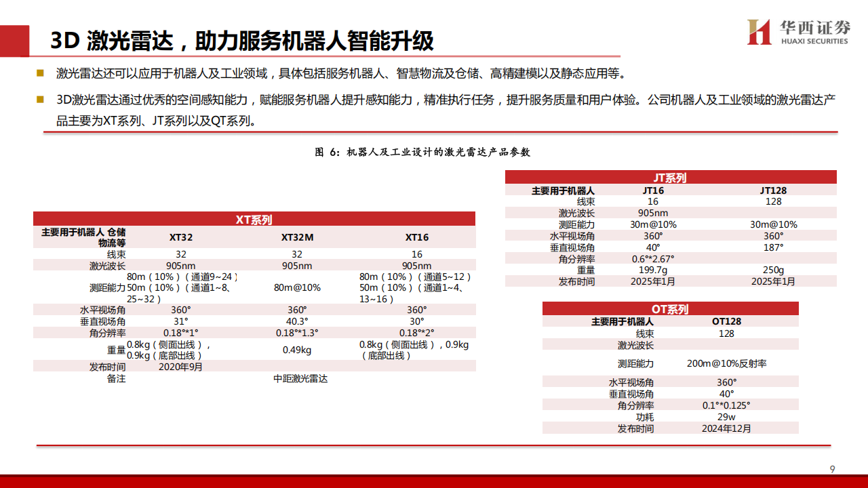Select the 'XT32M' column heading
This screenshot has height=488, width=868.
point(297,238)
